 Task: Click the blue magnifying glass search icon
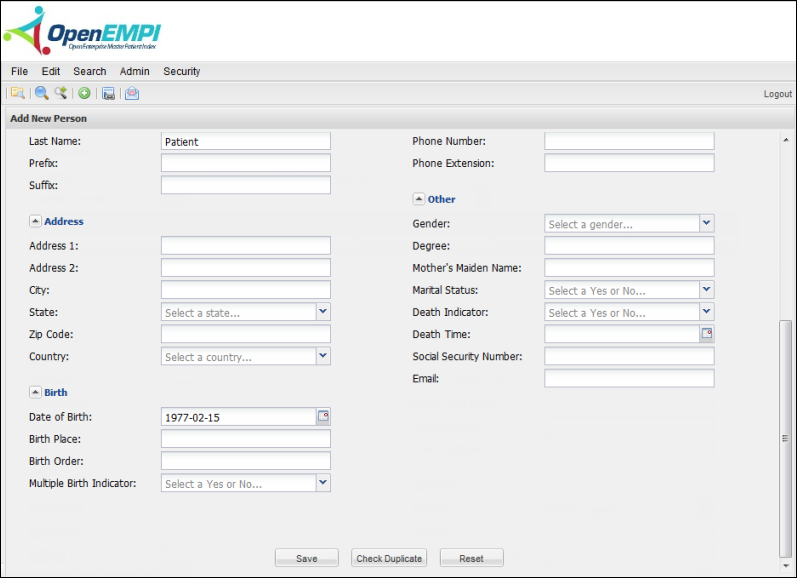point(42,93)
